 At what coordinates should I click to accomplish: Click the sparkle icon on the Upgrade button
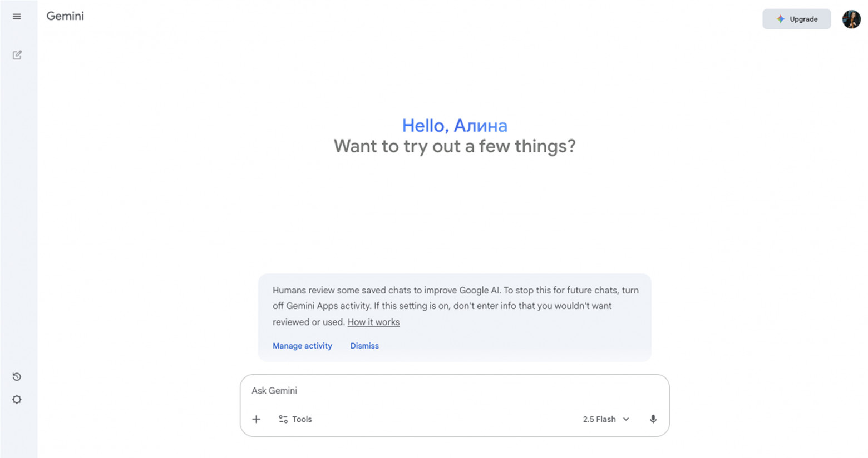tap(781, 19)
